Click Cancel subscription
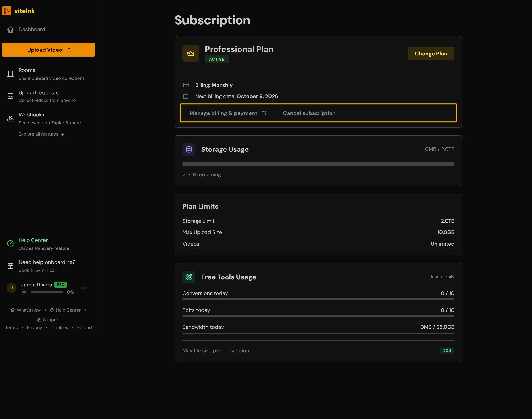The width and height of the screenshot is (532, 419). [309, 113]
